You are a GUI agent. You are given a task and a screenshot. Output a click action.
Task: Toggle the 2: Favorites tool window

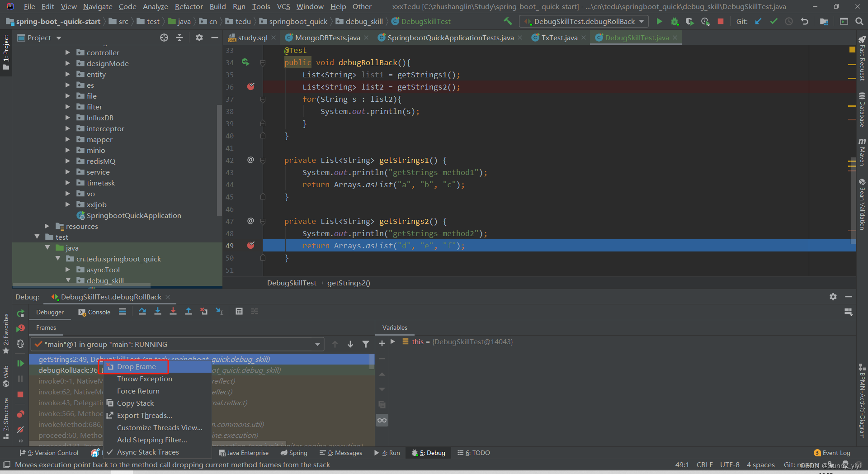6,334
